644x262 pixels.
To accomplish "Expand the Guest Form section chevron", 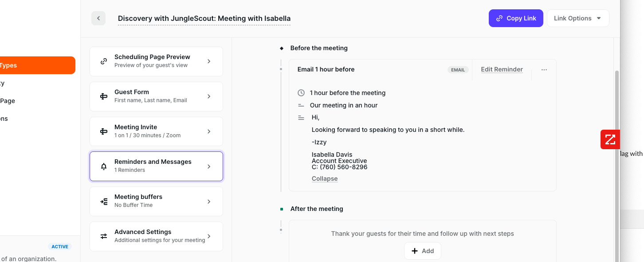I will pyautogui.click(x=209, y=96).
